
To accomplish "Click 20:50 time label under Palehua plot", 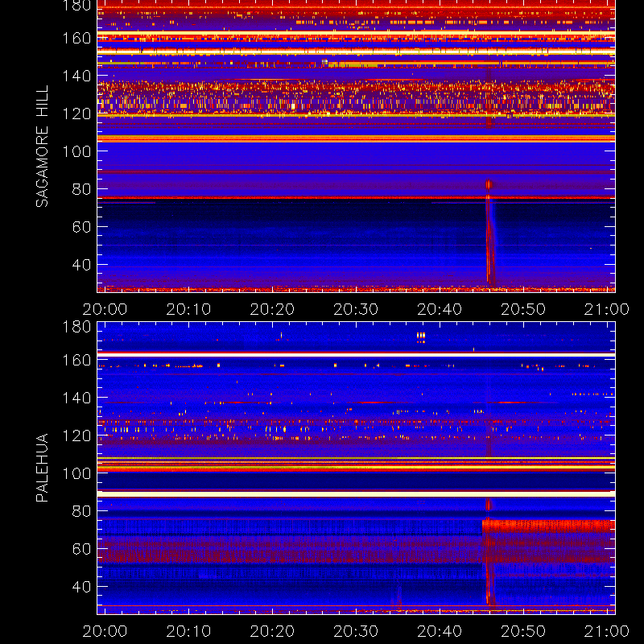I will coord(523,631).
